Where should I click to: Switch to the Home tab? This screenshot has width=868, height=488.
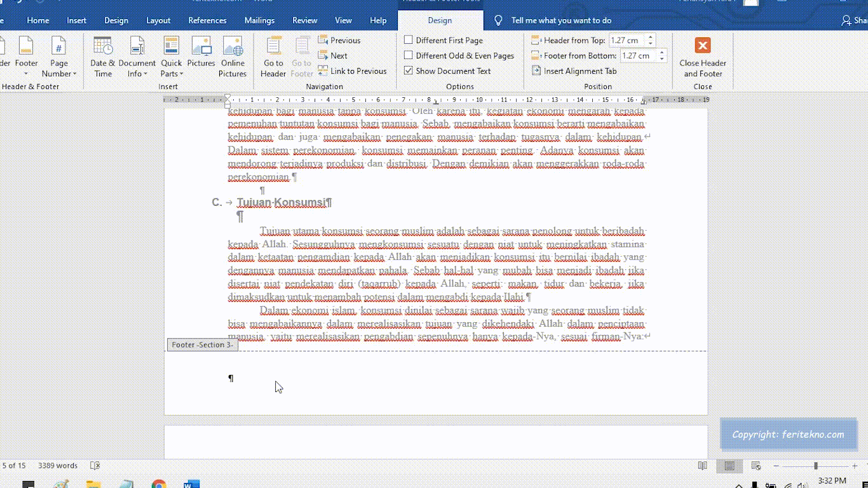click(x=38, y=20)
